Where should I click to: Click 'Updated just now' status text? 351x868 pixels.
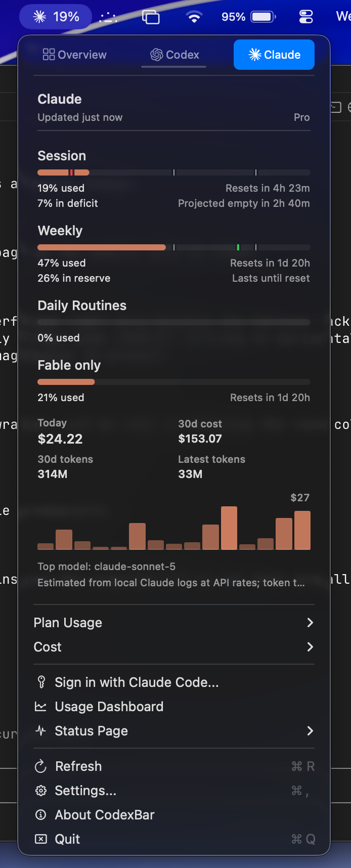point(80,117)
